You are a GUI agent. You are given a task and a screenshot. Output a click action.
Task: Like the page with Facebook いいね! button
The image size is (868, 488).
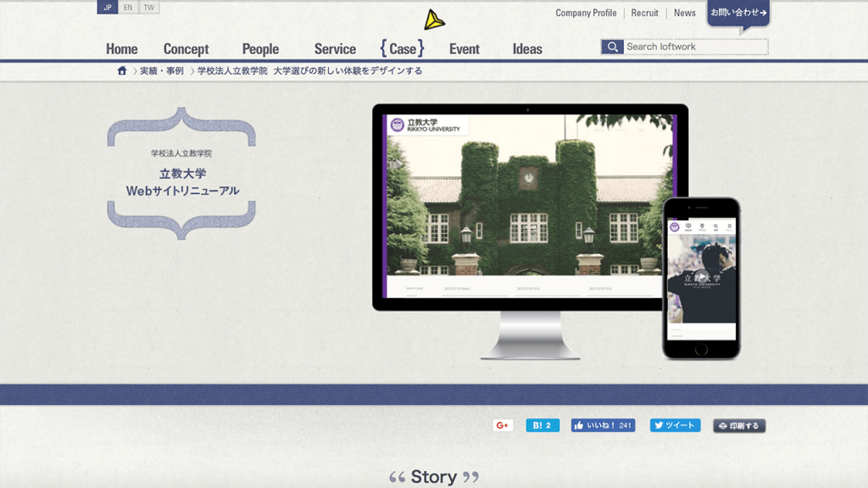tap(603, 425)
